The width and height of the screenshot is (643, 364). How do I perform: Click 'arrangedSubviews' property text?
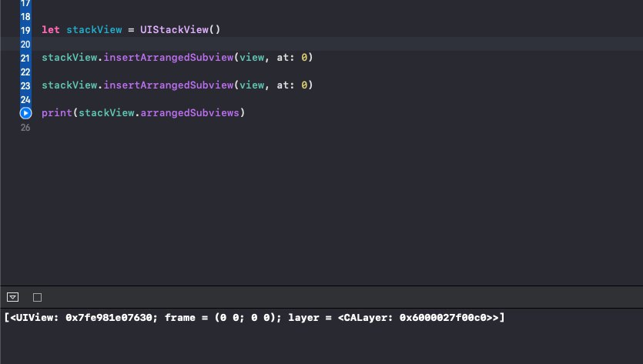point(190,112)
